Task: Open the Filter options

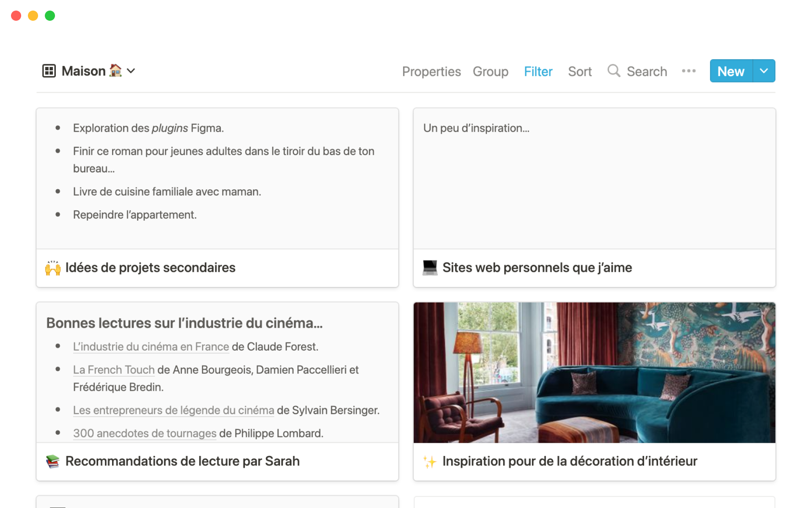Action: pyautogui.click(x=538, y=72)
